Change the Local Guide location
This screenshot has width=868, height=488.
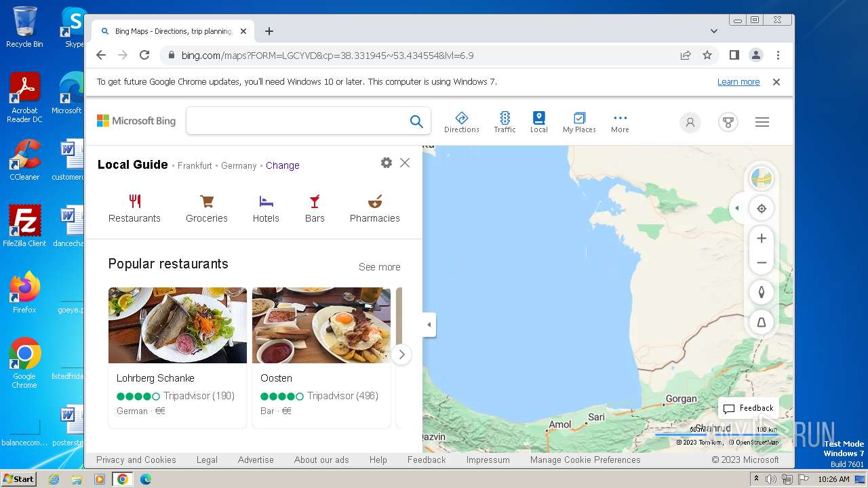pos(283,165)
